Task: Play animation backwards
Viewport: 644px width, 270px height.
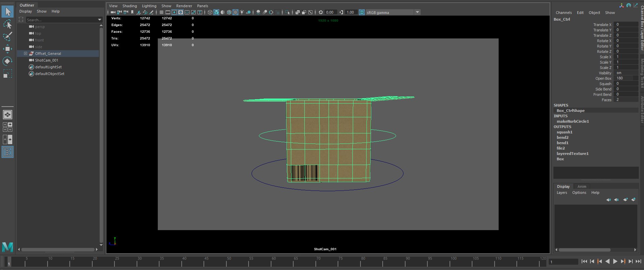Action: [607, 262]
